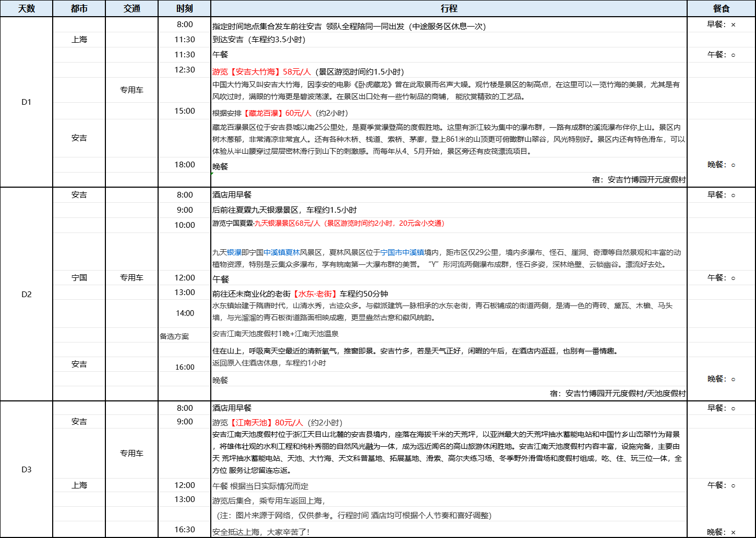Click the 藏龙百瀑 60元/人 cell

280,113
